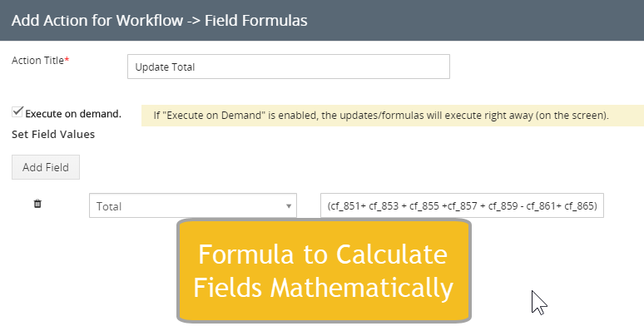Click the small arrow on the Total combo box
This screenshot has height=331, width=644.
point(289,206)
